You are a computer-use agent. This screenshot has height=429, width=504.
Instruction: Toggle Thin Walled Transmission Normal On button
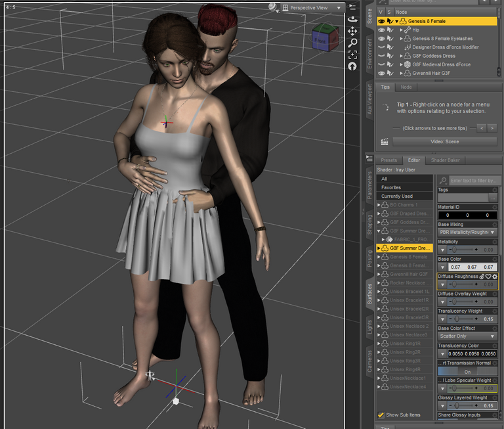pyautogui.click(x=467, y=371)
